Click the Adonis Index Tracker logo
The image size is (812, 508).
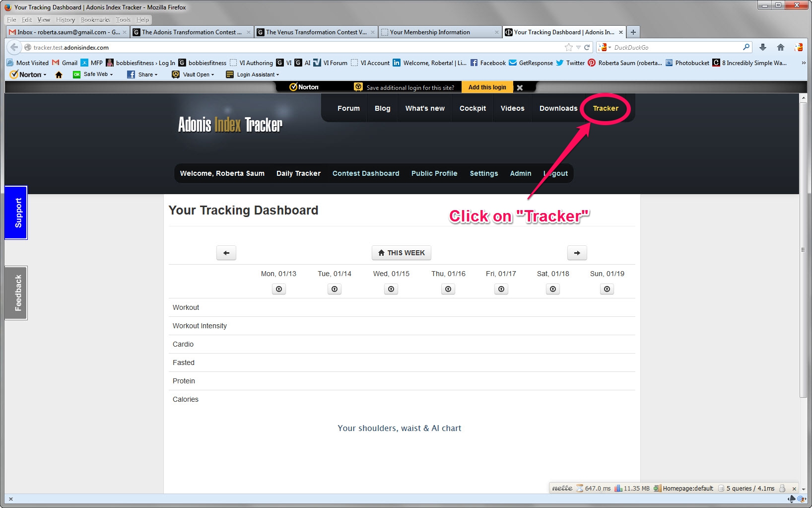click(x=230, y=124)
